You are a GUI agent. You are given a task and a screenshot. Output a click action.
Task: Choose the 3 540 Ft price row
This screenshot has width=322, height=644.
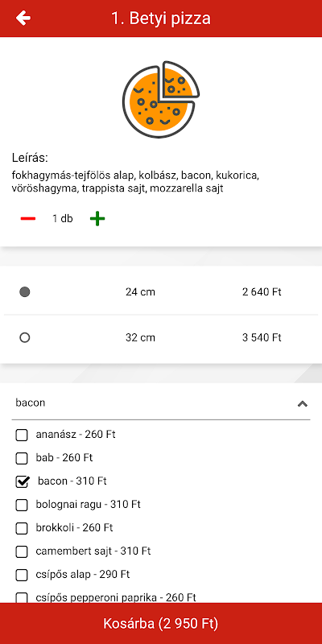point(161,337)
